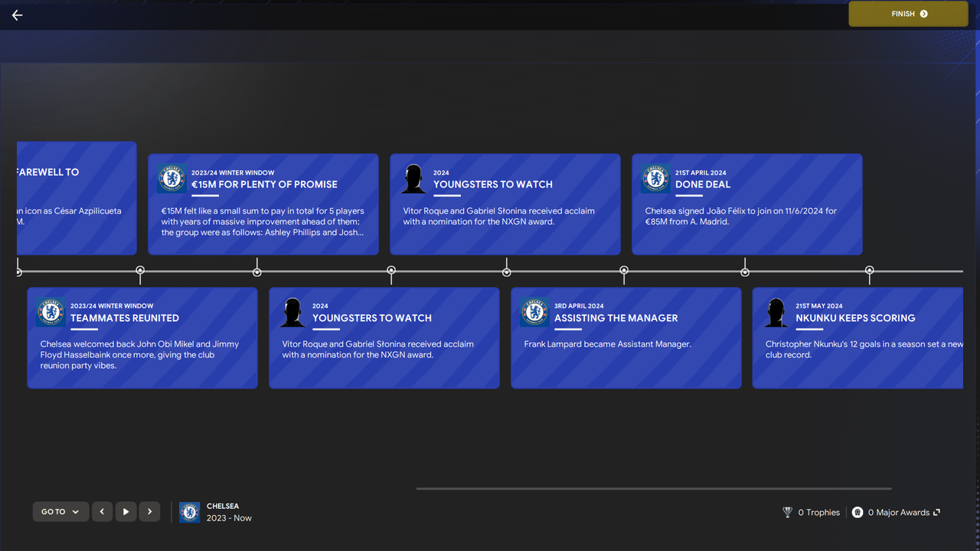980x551 pixels.
Task: Click '2023/24 WINTER WINDOW' label above €15M title
Action: coord(233,173)
